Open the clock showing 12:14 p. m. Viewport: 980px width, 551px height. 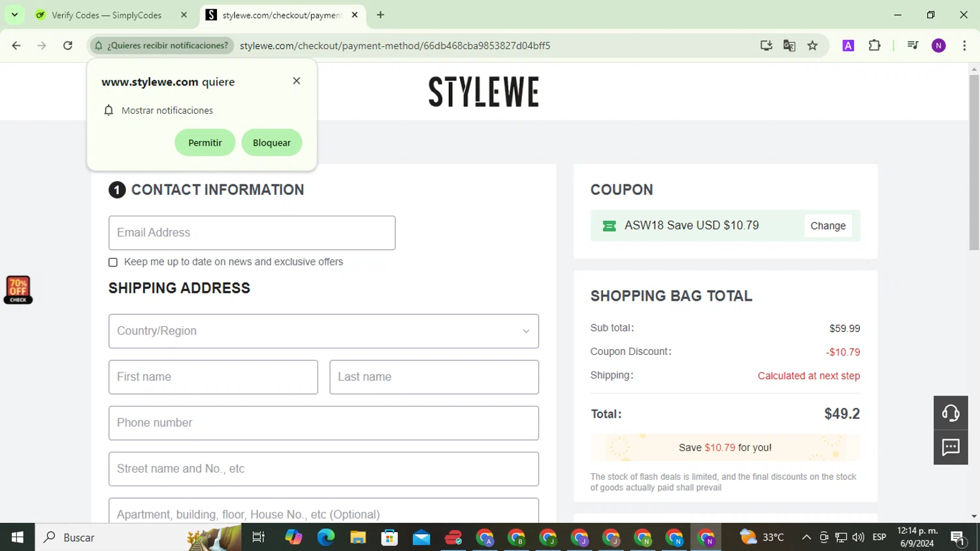pyautogui.click(x=917, y=537)
